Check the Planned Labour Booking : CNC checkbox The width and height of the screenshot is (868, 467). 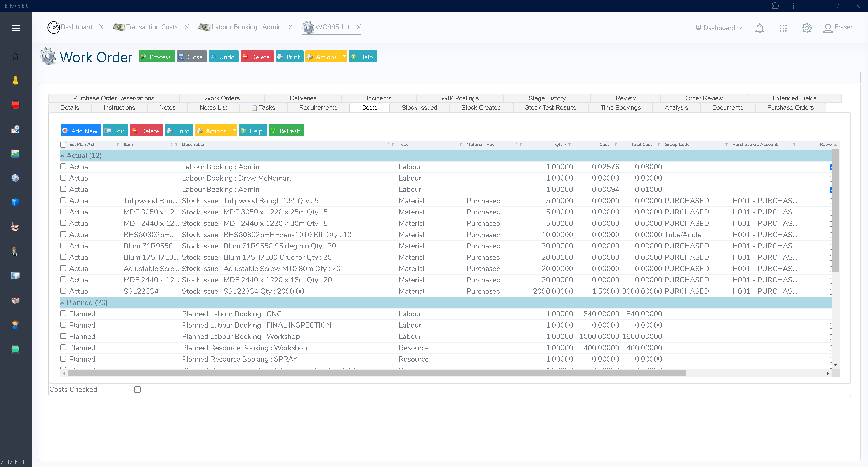(x=63, y=313)
